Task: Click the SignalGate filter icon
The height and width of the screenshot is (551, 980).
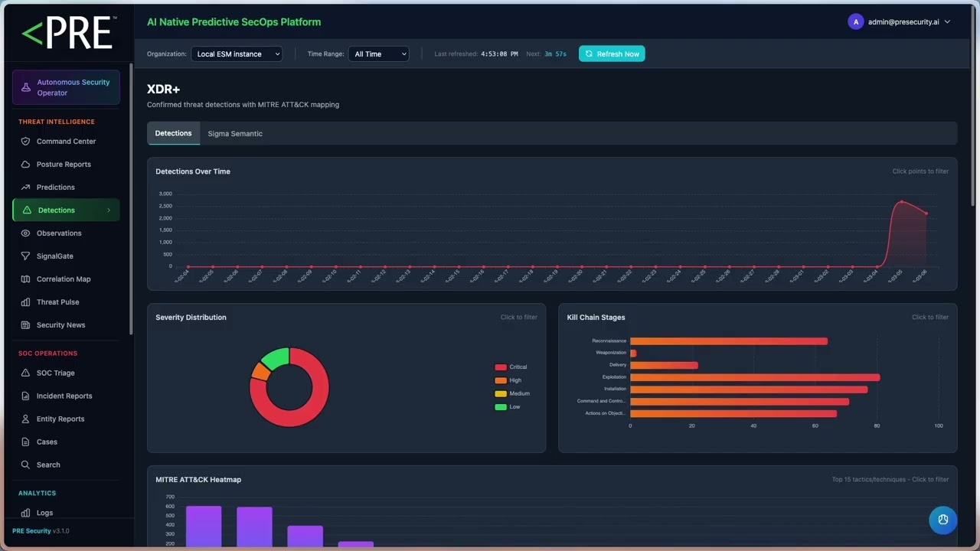Action: click(25, 256)
